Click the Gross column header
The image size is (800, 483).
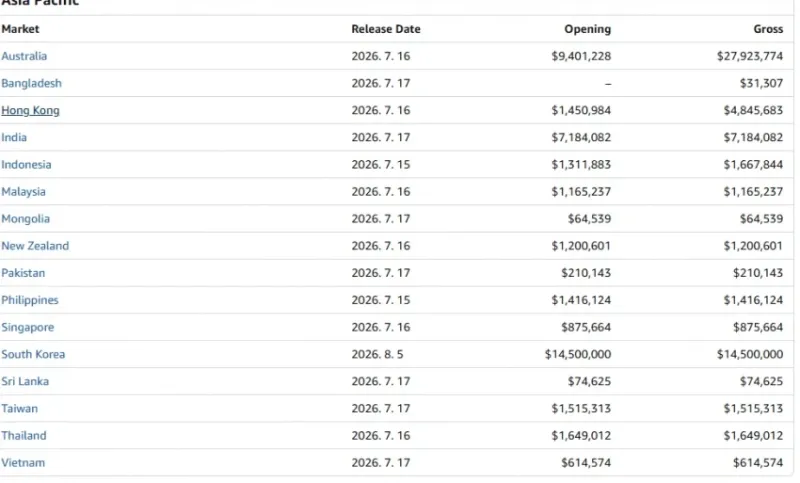768,29
